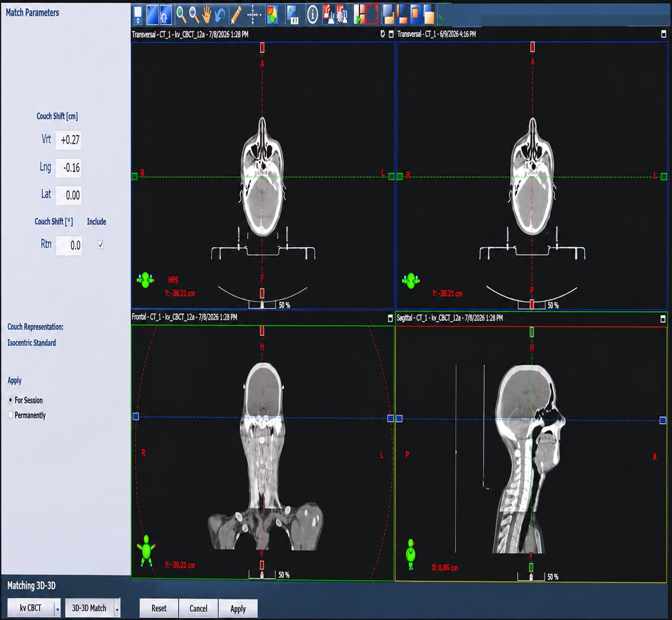The width and height of the screenshot is (672, 620).
Task: Click the green arrow split-view icon
Action: 359,15
